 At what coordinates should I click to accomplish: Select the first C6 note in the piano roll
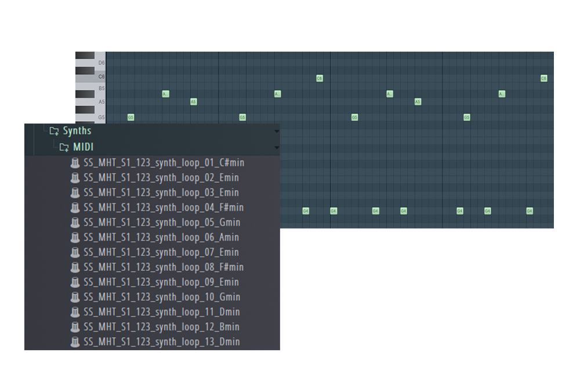tap(320, 78)
